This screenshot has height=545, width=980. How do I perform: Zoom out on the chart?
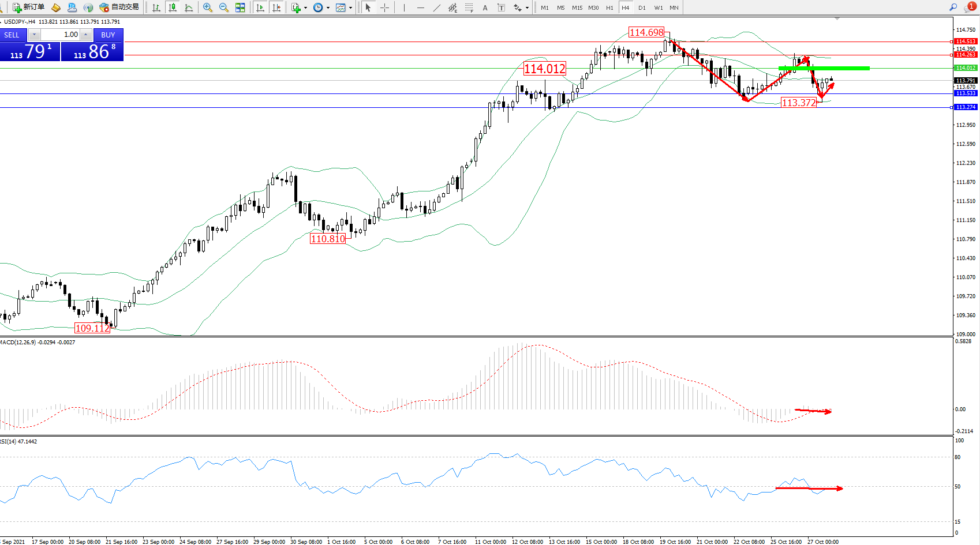(x=224, y=7)
